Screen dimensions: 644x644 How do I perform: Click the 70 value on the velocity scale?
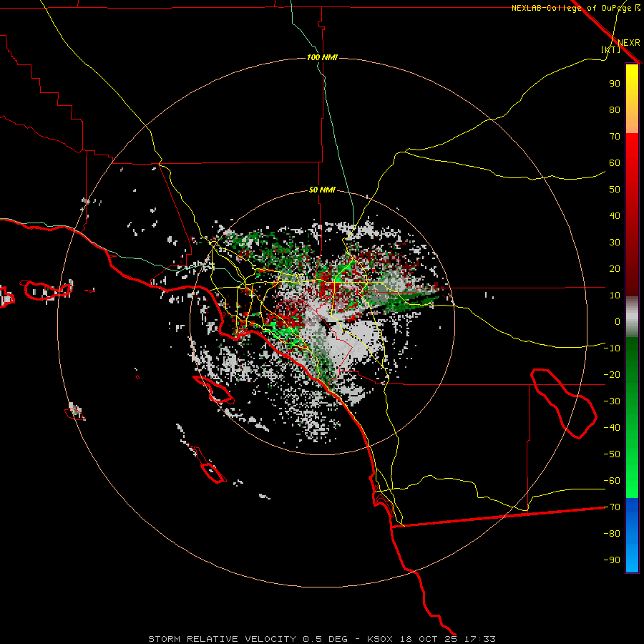click(615, 137)
